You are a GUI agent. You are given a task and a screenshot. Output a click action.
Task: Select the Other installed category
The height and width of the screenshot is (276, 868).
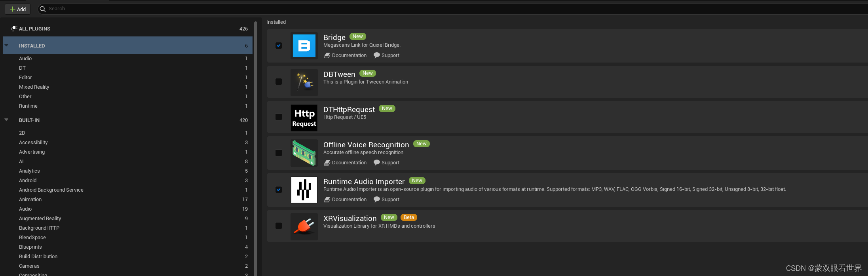pos(128,96)
